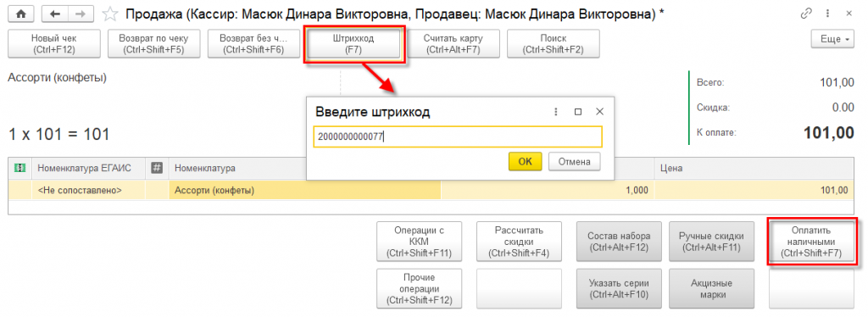
Task: Click the 'Возврат без ч...' button
Action: (x=253, y=44)
